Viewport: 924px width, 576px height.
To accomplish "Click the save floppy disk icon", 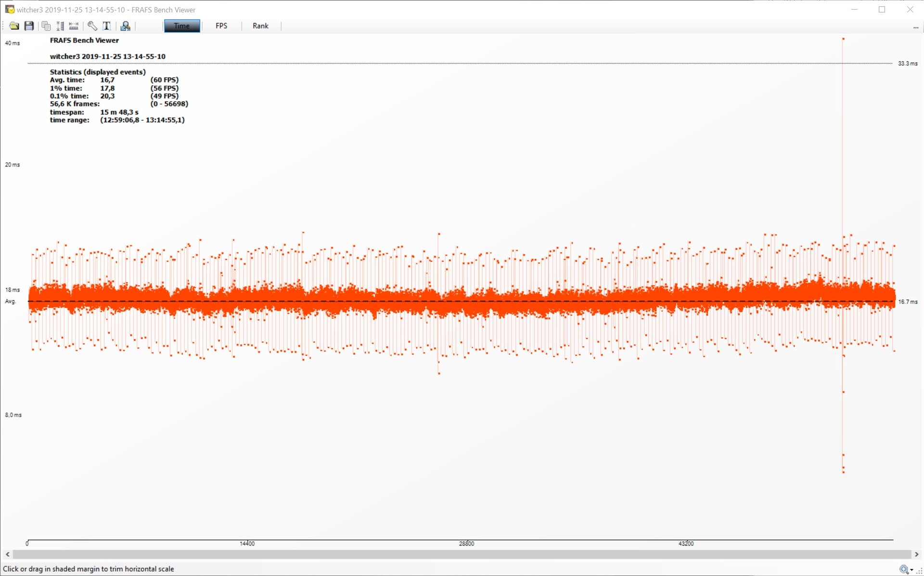I will [x=29, y=26].
